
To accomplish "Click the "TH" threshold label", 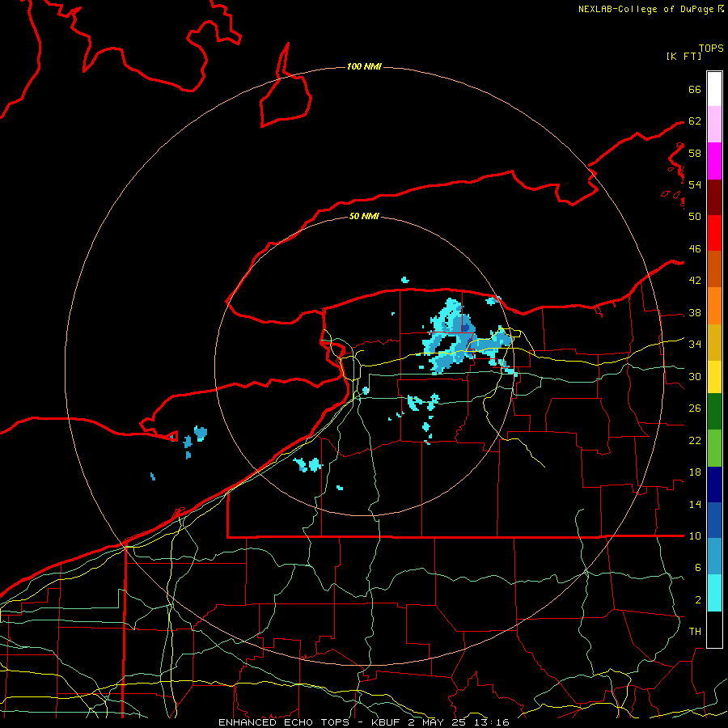I will (695, 632).
